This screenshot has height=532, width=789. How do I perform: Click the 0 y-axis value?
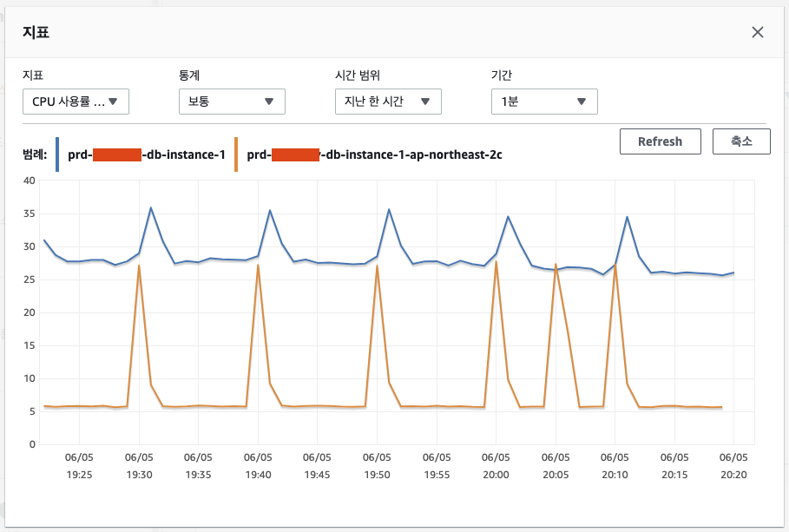pos(32,444)
